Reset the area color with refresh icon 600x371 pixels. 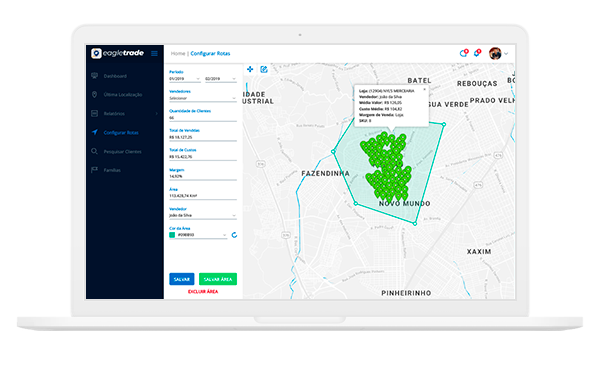[x=234, y=235]
